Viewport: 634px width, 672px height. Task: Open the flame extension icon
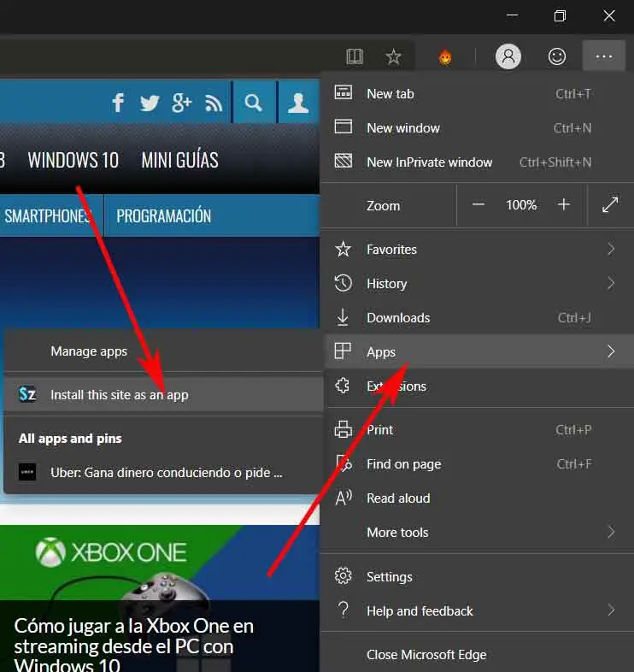click(445, 56)
